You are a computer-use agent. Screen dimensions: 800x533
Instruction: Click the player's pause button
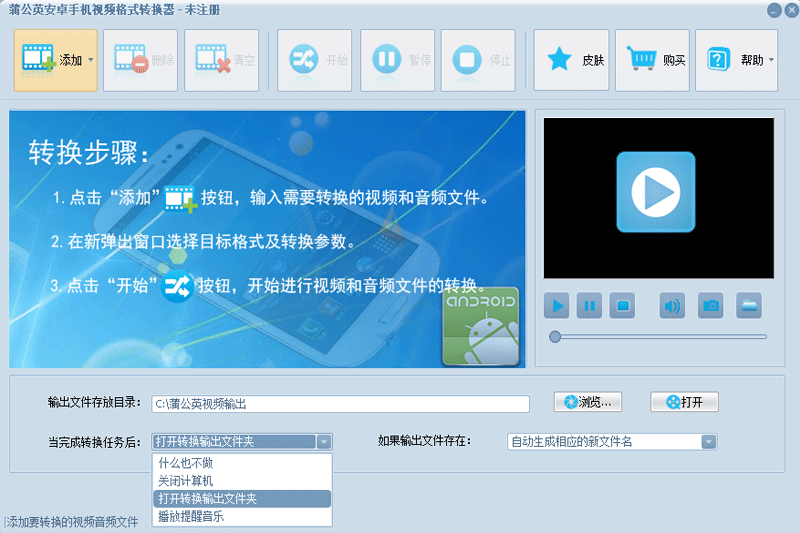[x=589, y=306]
